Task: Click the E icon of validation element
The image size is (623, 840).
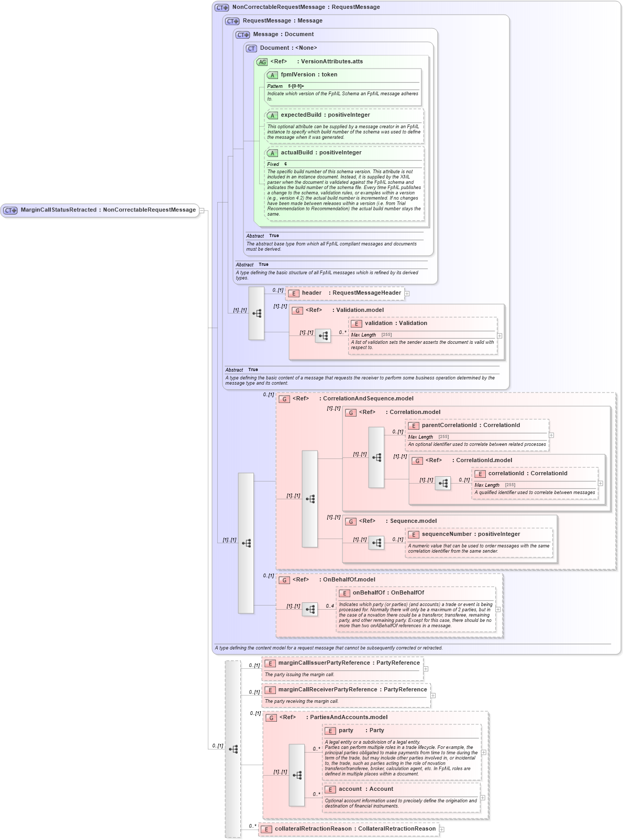Action: (x=357, y=324)
